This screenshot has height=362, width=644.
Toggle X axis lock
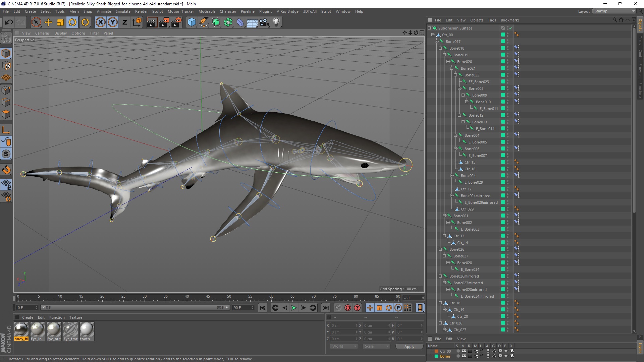pyautogui.click(x=100, y=22)
